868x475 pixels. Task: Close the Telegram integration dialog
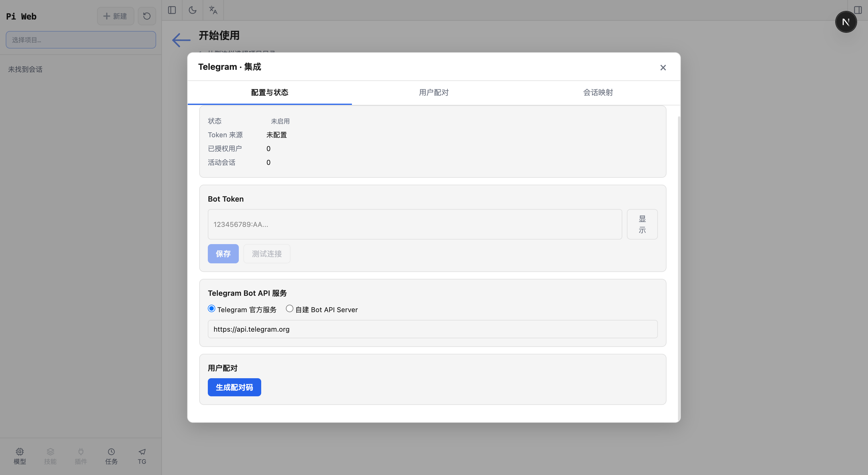663,68
